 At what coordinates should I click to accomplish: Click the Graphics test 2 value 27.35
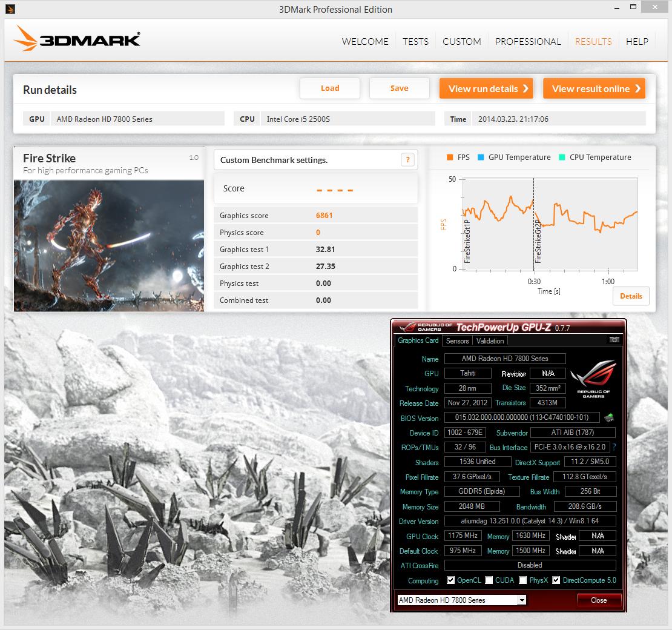[325, 267]
